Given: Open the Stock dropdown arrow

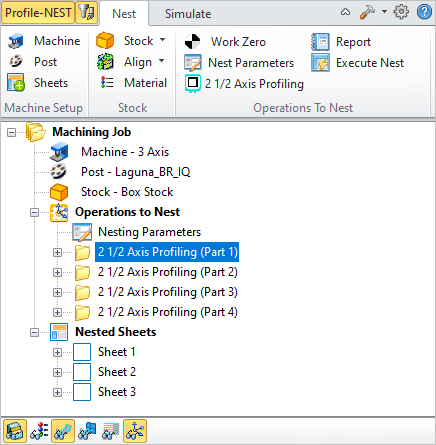Looking at the screenshot, I should coord(162,40).
